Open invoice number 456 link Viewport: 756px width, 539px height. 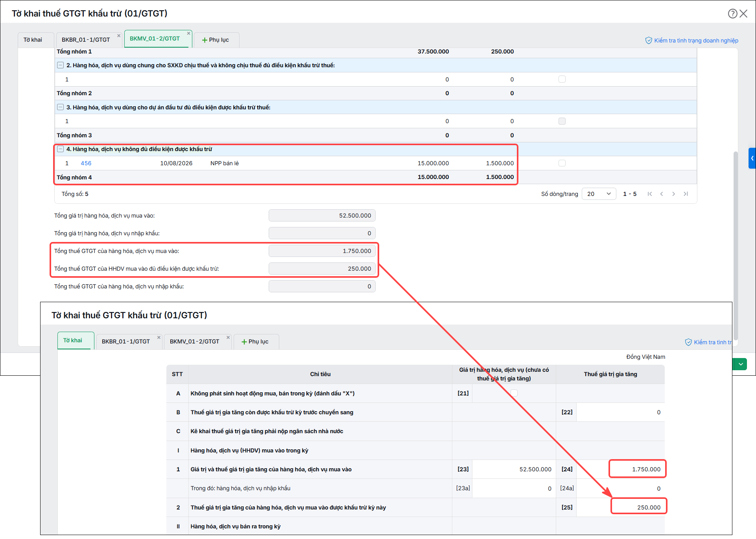coord(86,163)
